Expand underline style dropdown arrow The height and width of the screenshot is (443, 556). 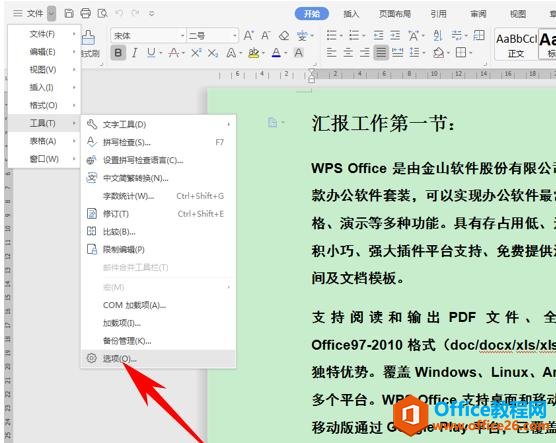tap(161, 53)
